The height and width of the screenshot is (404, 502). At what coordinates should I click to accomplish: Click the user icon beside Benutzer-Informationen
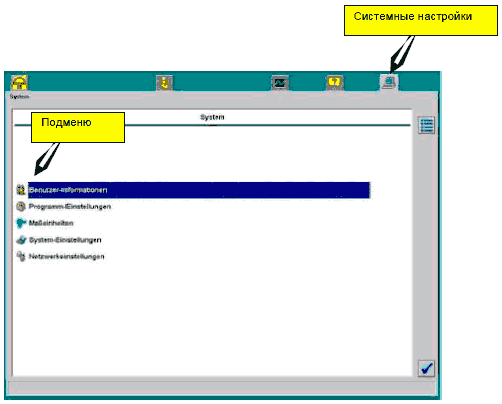pos(21,190)
